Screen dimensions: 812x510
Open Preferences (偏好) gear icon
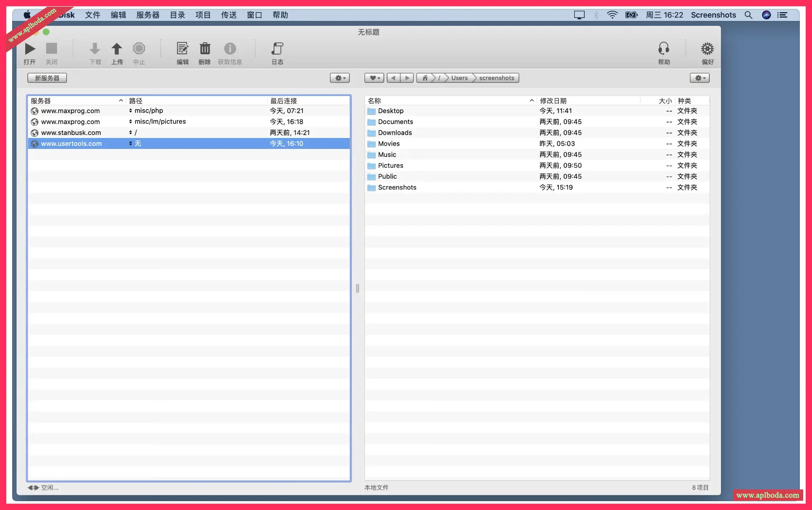coord(707,49)
